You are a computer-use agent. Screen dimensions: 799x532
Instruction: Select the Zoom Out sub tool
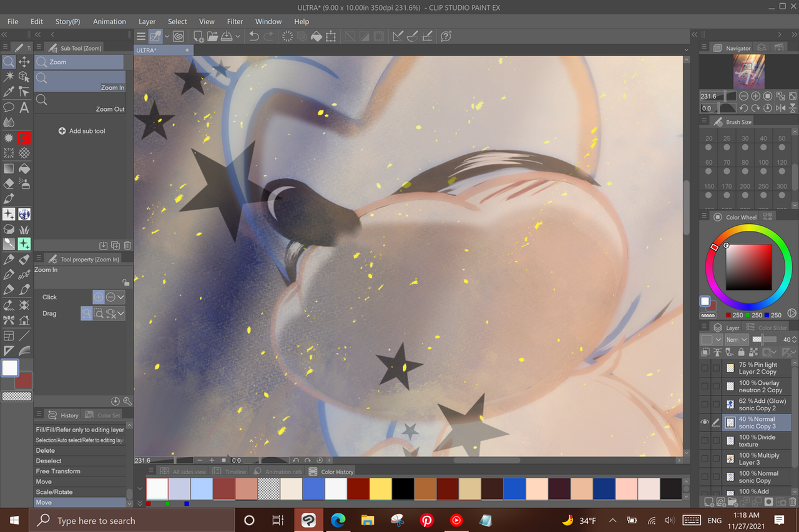pos(80,103)
